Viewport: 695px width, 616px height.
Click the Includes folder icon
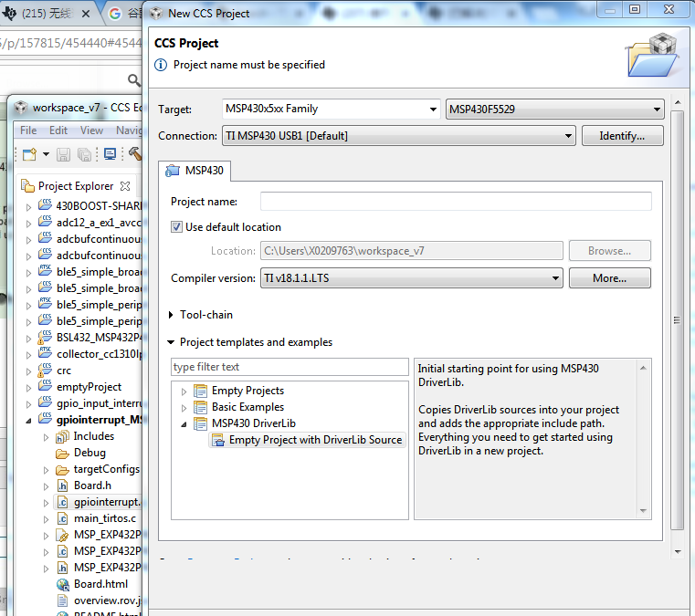[x=62, y=436]
